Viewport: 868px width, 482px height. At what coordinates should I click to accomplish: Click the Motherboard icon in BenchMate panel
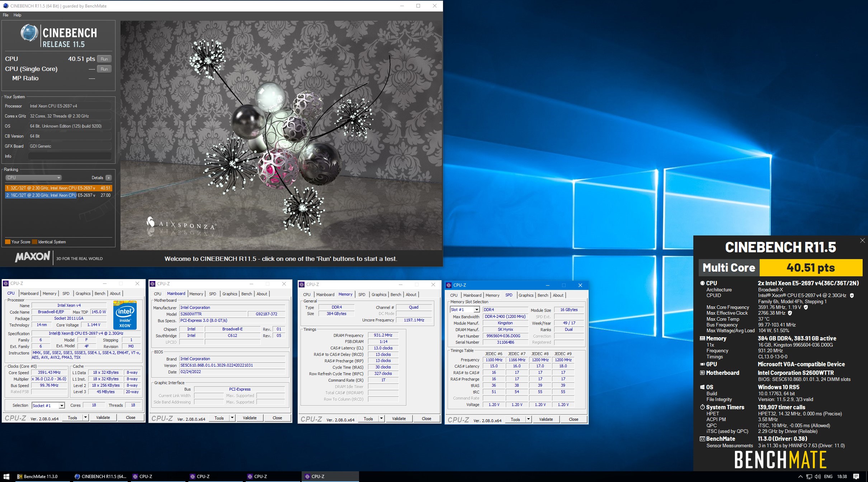[x=702, y=373]
